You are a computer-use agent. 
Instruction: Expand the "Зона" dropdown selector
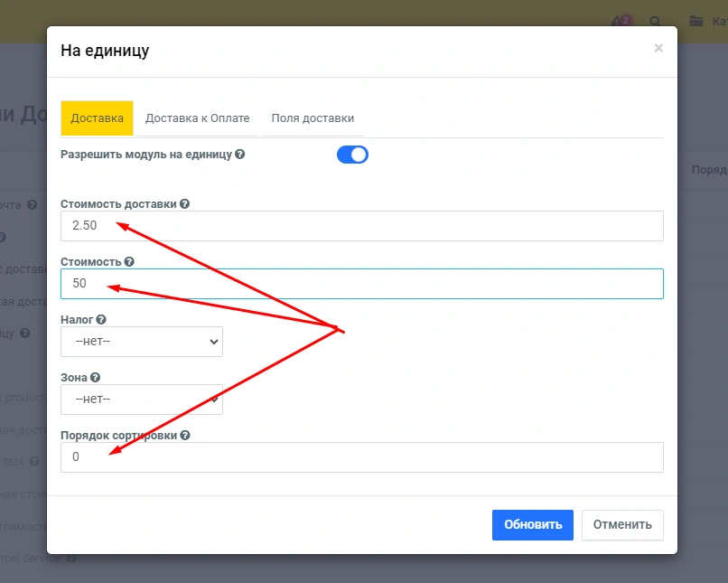[142, 400]
